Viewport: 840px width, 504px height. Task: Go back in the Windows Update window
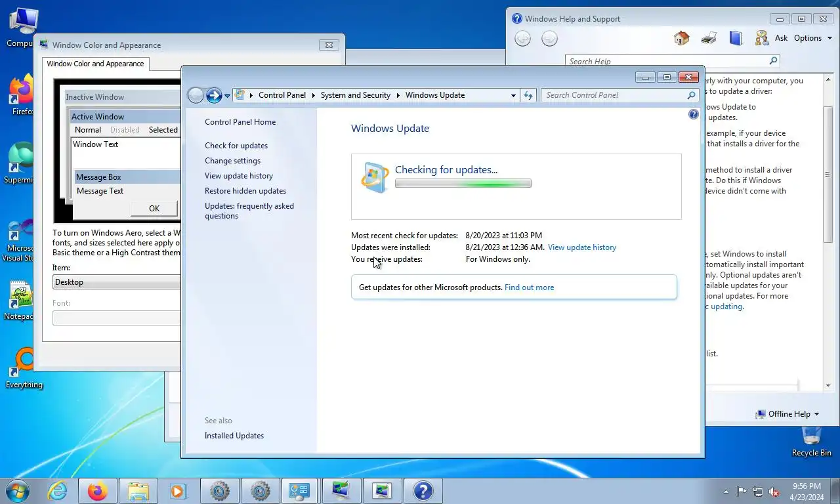pos(196,96)
